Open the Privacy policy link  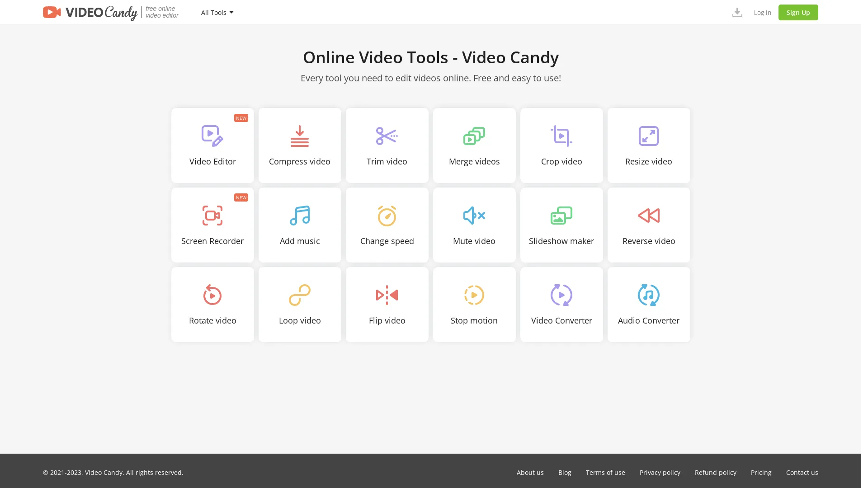click(660, 472)
